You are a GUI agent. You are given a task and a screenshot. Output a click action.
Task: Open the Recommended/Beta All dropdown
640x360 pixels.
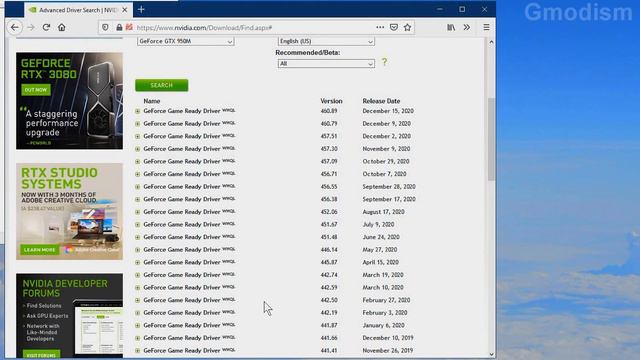(x=326, y=64)
